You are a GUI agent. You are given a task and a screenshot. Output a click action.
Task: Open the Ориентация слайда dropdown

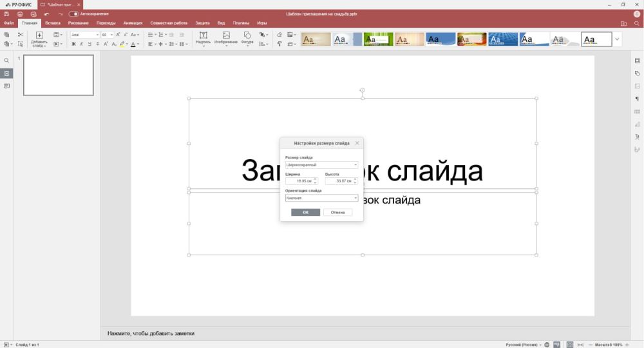[x=321, y=198]
